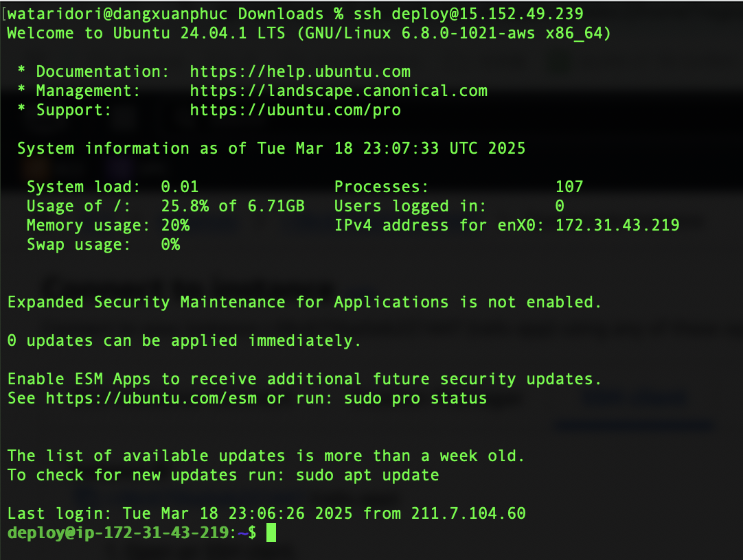Click the deploy@ip-172-31-43-219 shell prompt
The height and width of the screenshot is (560, 743).
117,533
